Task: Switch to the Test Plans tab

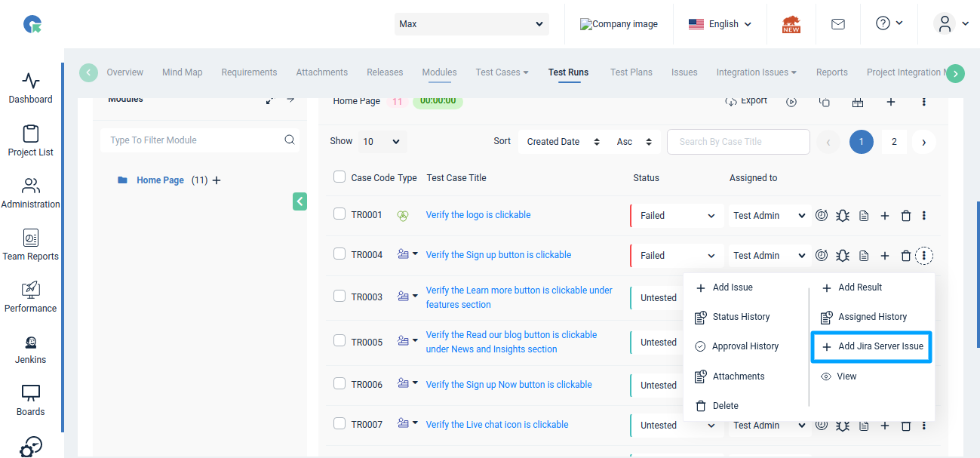Action: (631, 72)
